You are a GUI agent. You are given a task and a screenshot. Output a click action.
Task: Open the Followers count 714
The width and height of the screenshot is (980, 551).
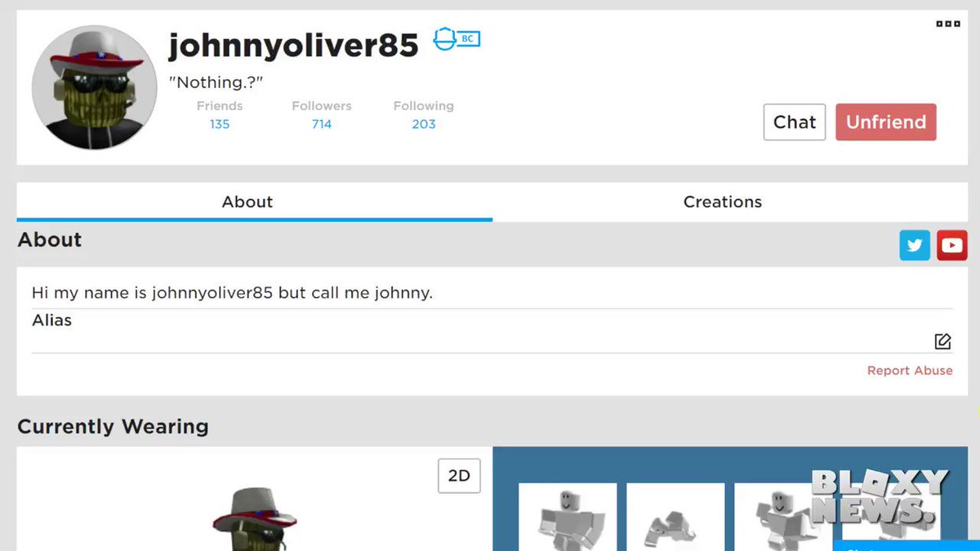tap(322, 124)
